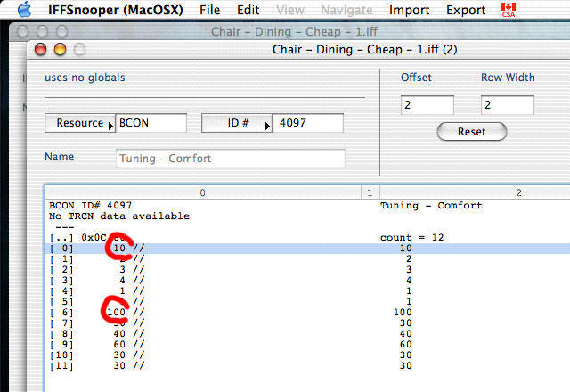The image size is (570, 392).
Task: Click the BCON resource type field
Action: [x=151, y=124]
